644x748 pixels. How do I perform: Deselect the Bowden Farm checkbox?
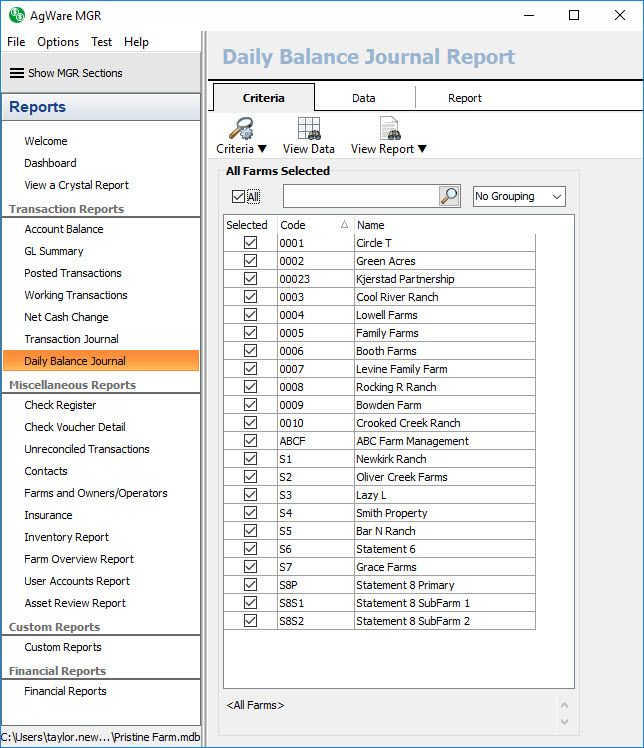pos(250,405)
